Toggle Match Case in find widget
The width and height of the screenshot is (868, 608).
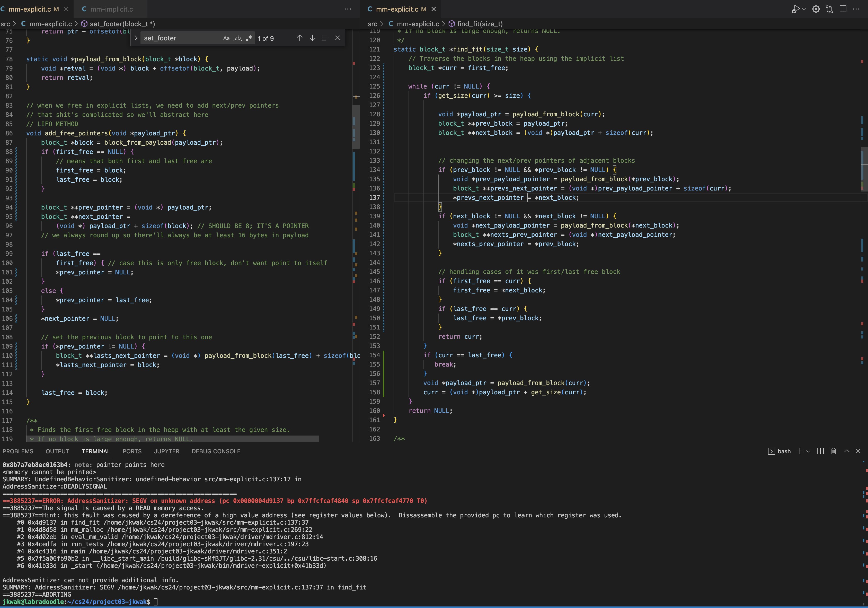click(226, 38)
